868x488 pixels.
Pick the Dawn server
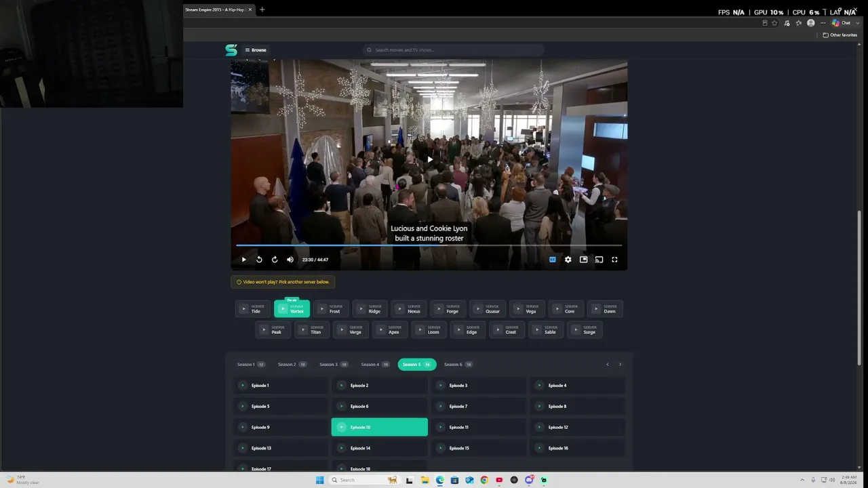coord(605,309)
